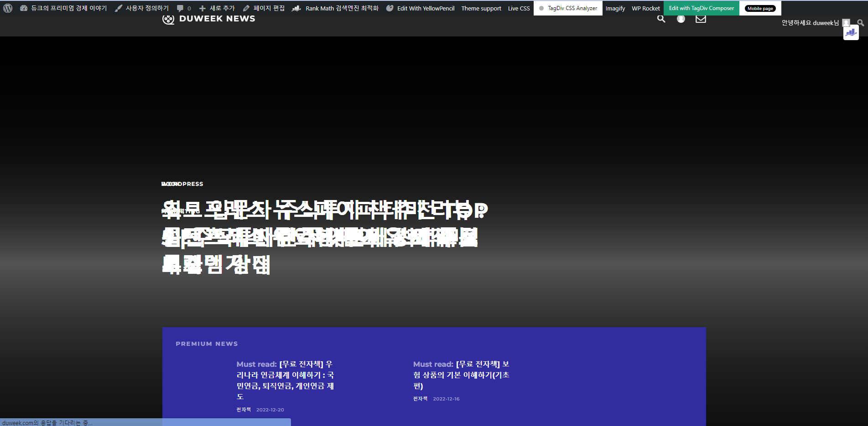The width and height of the screenshot is (868, 426).
Task: Go to DUWEEK NEWS homepage logo
Action: tap(209, 19)
